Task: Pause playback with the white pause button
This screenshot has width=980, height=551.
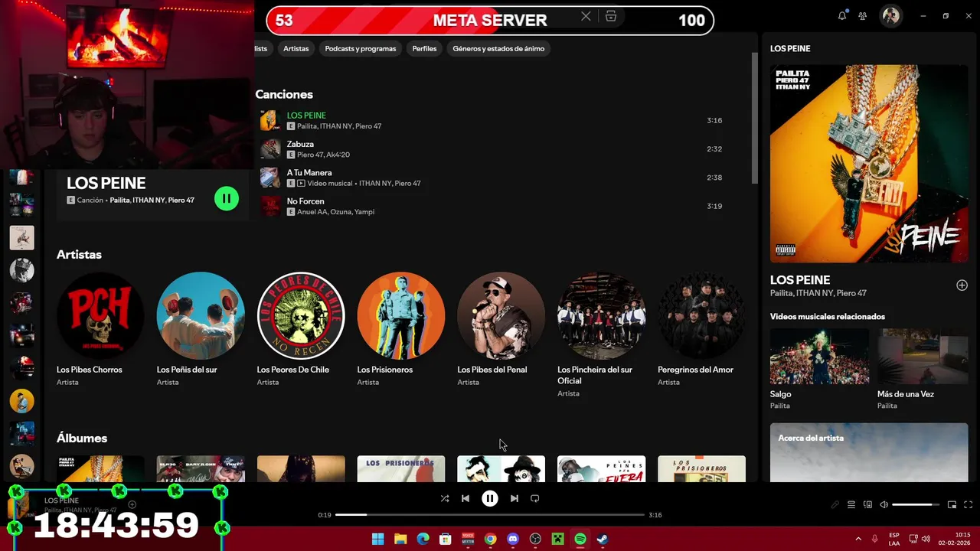Action: tap(490, 498)
